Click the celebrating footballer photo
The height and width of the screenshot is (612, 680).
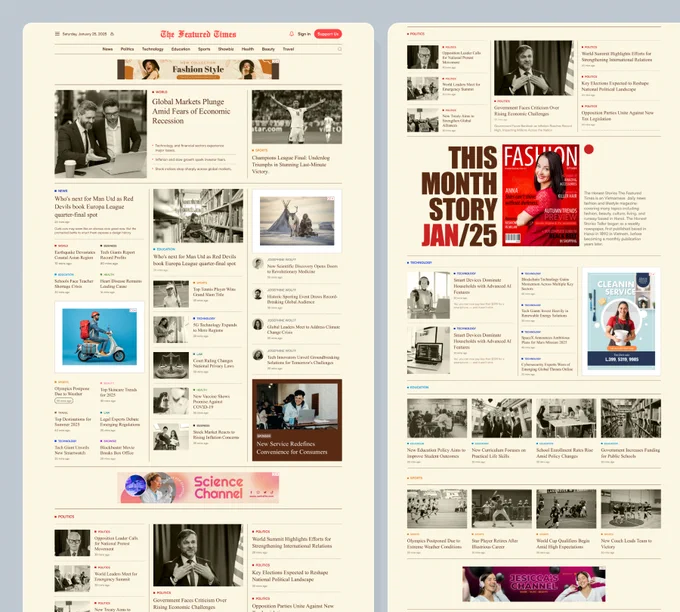[x=297, y=117]
